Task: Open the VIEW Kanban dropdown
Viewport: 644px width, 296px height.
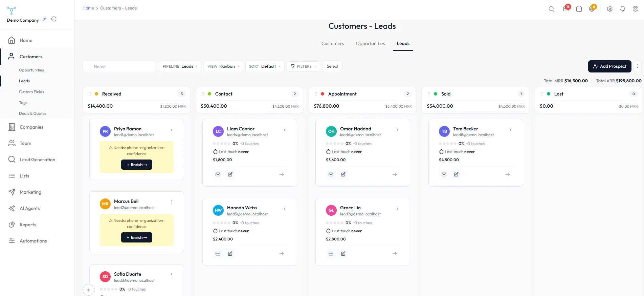Action: (223, 66)
